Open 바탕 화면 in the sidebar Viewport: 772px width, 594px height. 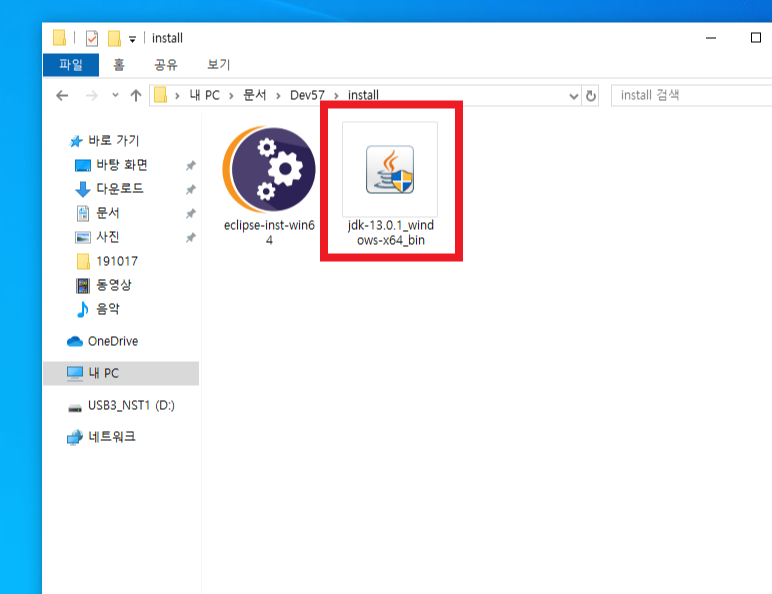(112, 165)
